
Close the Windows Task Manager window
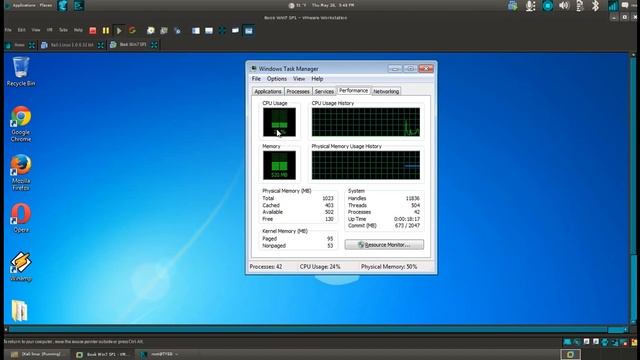tap(426, 69)
